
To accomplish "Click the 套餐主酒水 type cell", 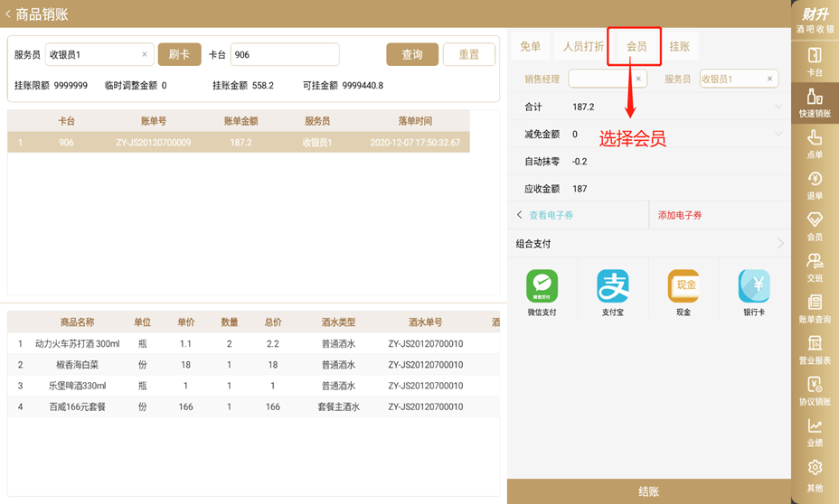I will 339,406.
